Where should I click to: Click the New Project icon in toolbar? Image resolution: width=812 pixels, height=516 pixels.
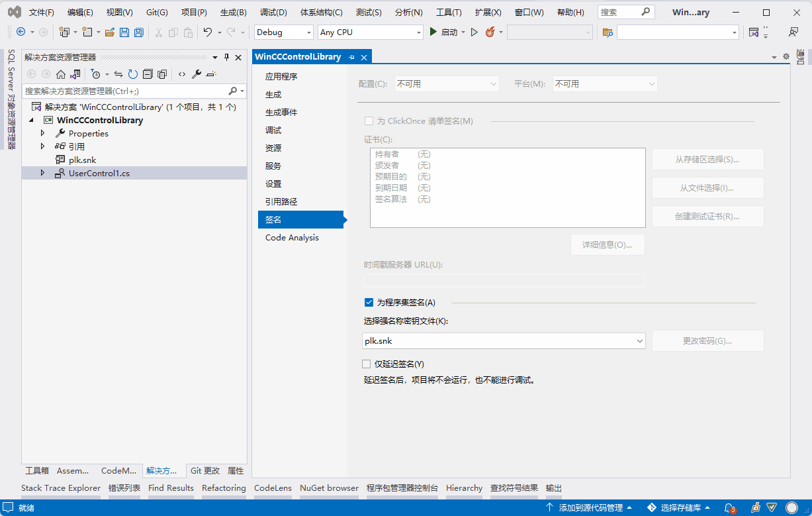point(65,32)
